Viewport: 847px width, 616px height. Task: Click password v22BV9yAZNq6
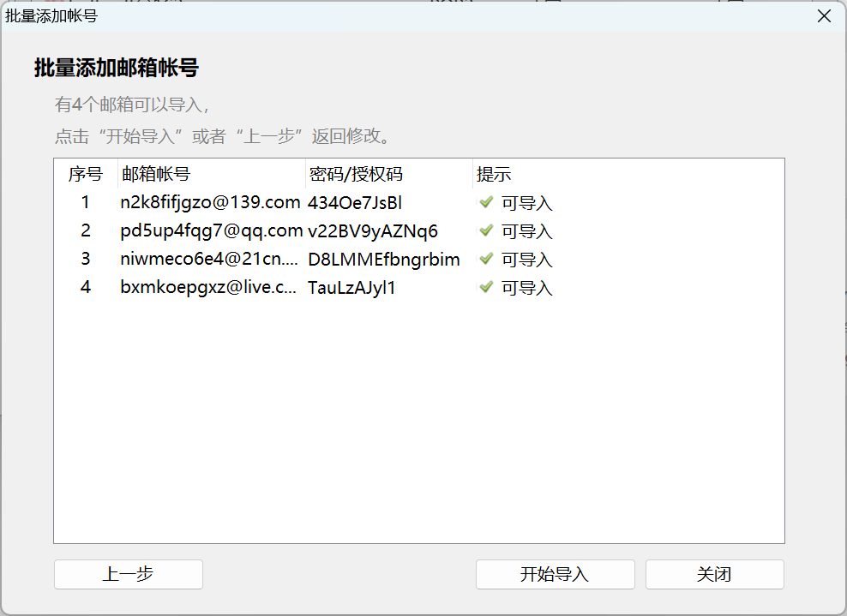click(373, 231)
